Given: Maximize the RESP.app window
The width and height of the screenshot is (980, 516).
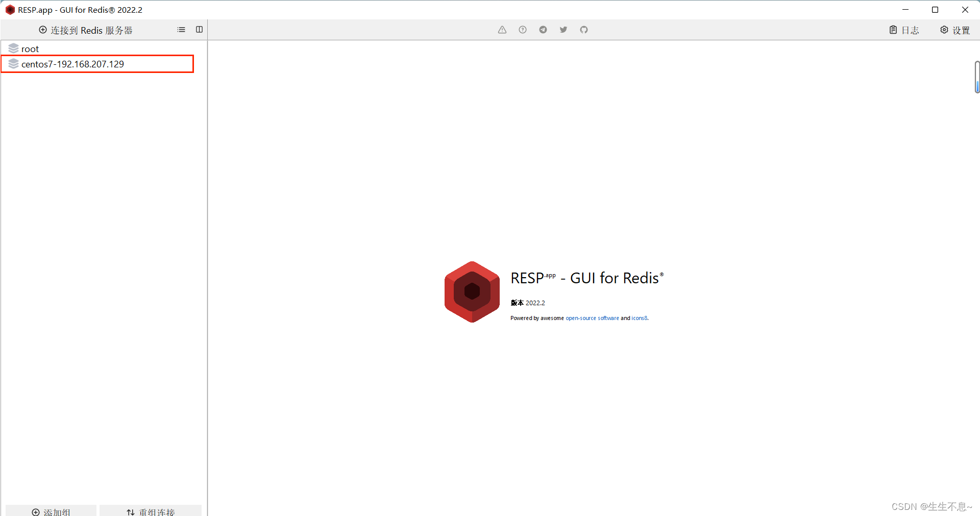Looking at the screenshot, I should click(935, 10).
